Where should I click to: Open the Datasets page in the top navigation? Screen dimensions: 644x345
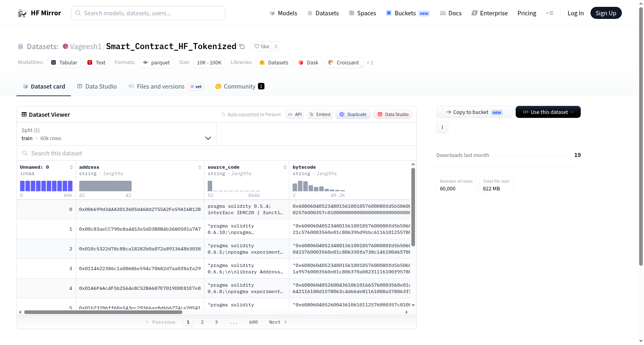323,13
